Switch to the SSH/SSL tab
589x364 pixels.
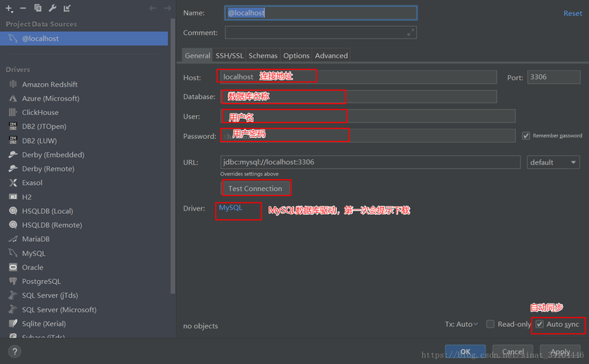coord(229,55)
